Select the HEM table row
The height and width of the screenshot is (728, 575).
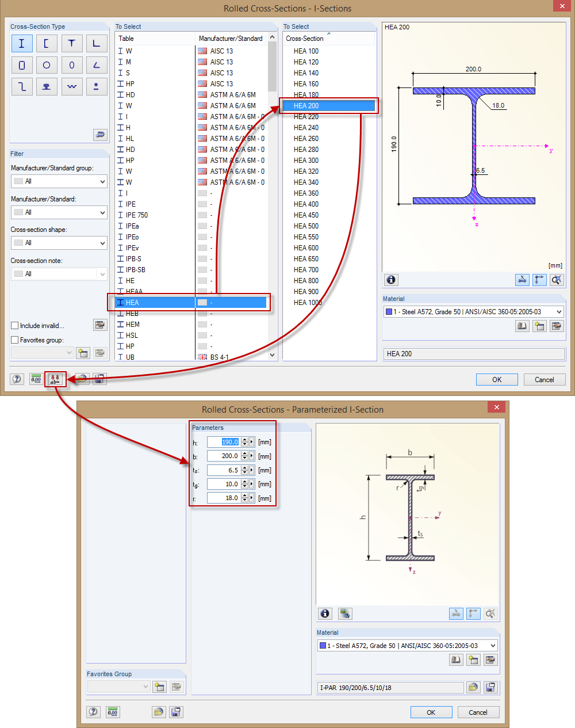click(191, 324)
